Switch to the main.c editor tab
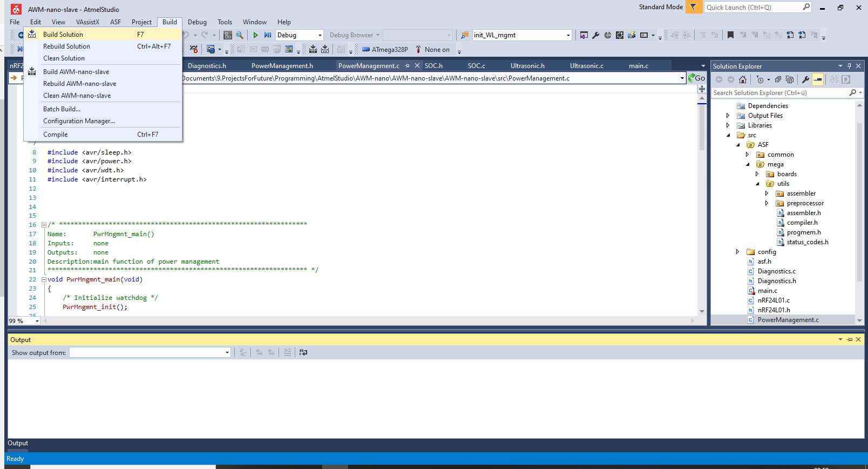The height and width of the screenshot is (469, 868). click(x=639, y=66)
